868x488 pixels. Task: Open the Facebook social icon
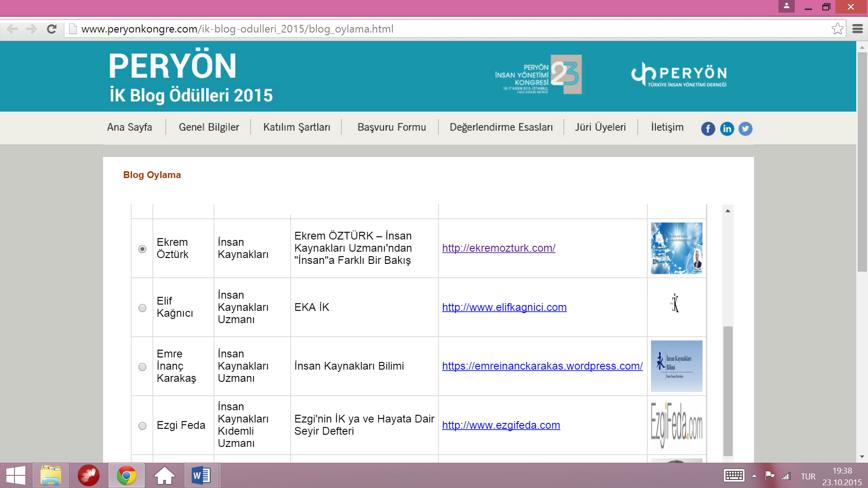pos(708,129)
